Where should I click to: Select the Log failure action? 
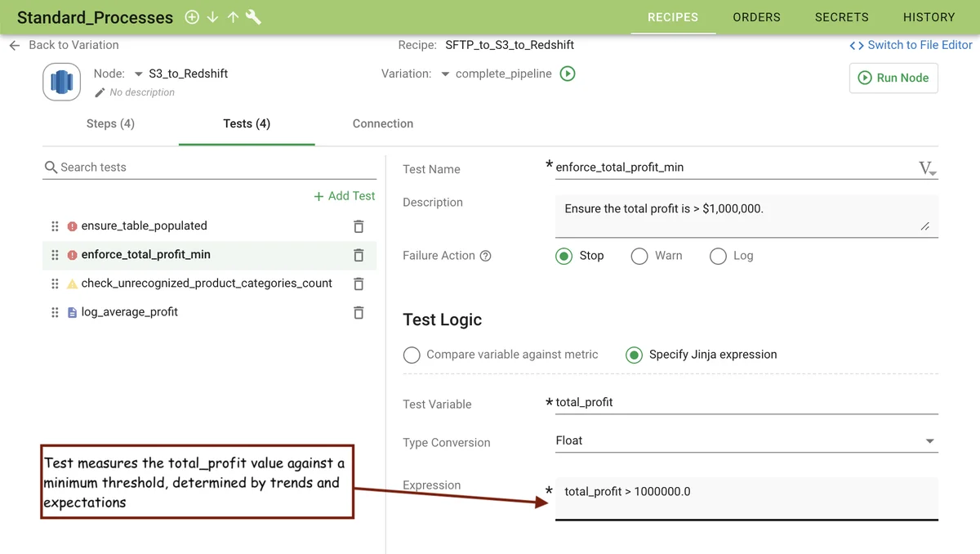[718, 256]
